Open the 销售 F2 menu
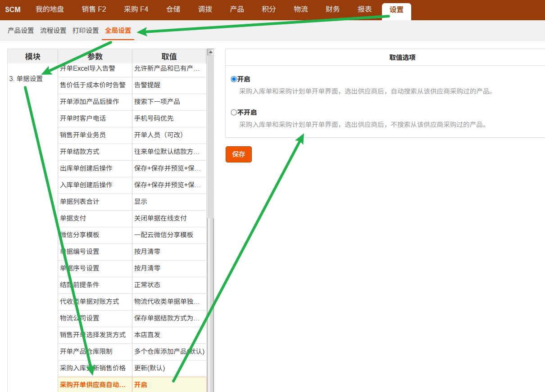 click(94, 9)
